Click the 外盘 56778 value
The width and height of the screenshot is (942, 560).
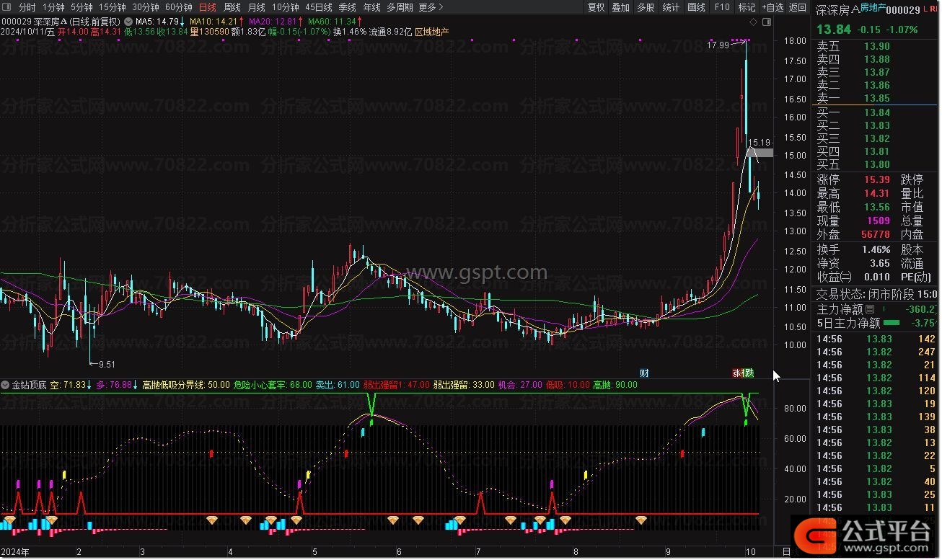click(x=875, y=234)
